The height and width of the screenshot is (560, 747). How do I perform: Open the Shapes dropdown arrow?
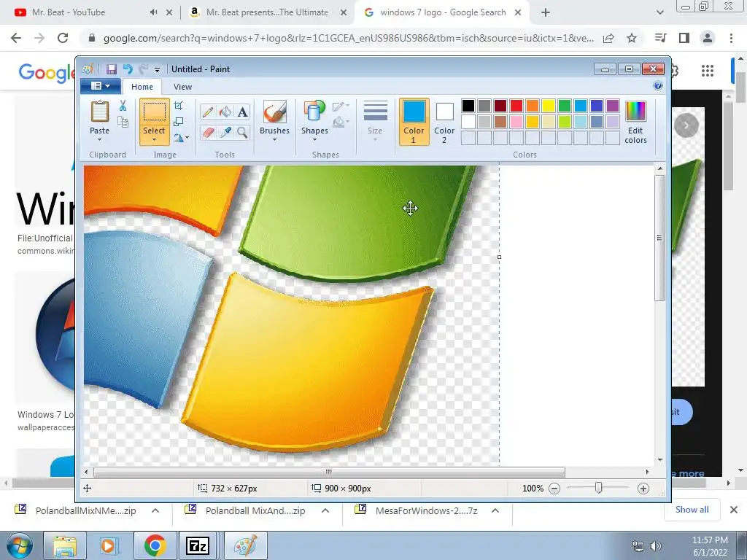314,139
